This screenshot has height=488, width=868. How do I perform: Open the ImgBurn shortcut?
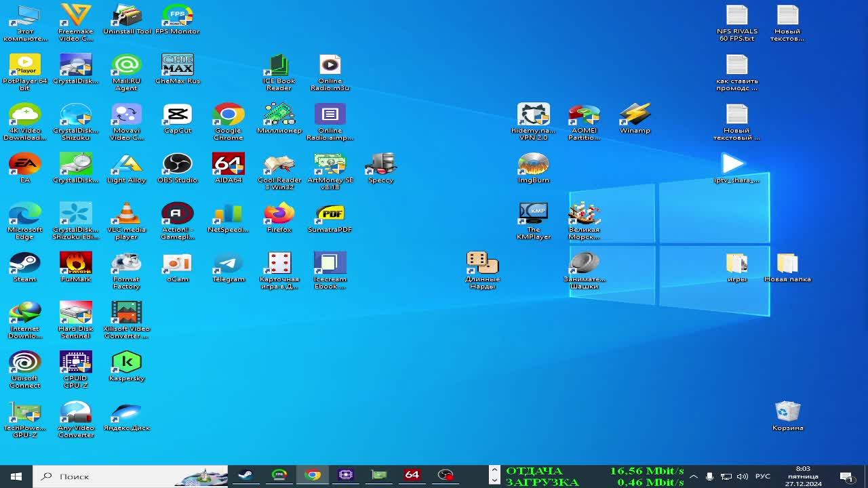tap(534, 168)
